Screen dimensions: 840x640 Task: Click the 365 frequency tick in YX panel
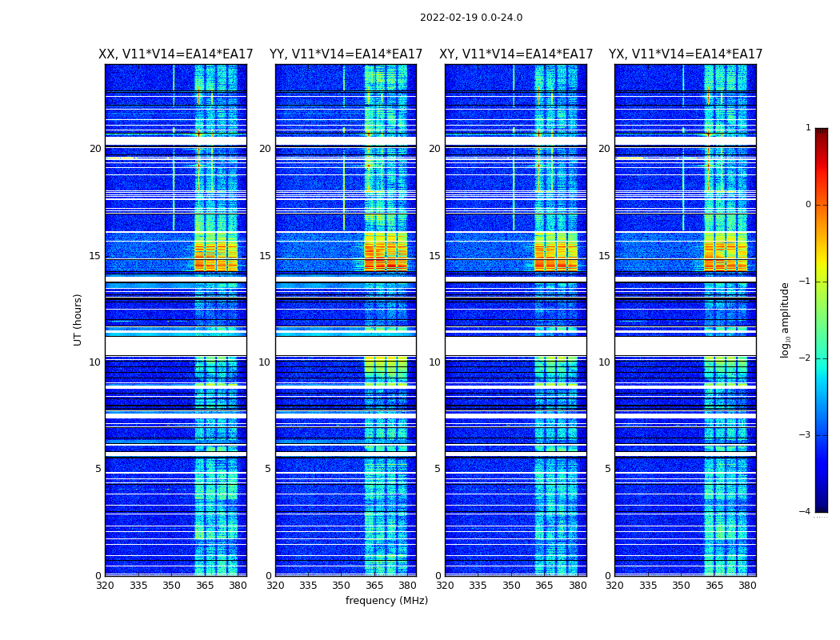714,586
